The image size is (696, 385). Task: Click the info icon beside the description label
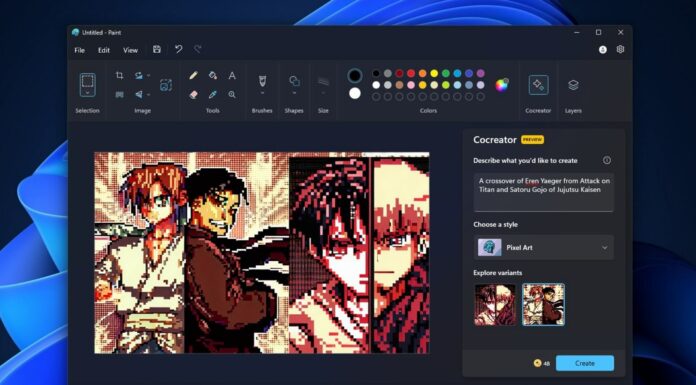coord(607,160)
